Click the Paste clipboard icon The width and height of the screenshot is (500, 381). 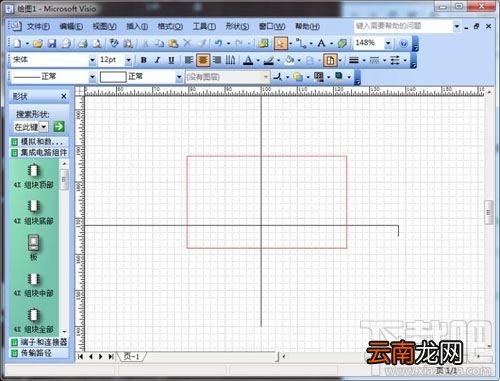[x=173, y=43]
